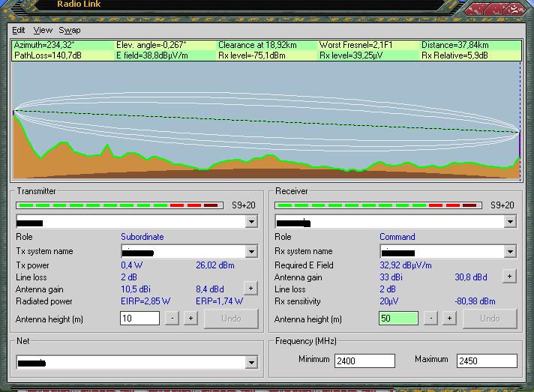Click the terrain profile graph

coord(266,121)
